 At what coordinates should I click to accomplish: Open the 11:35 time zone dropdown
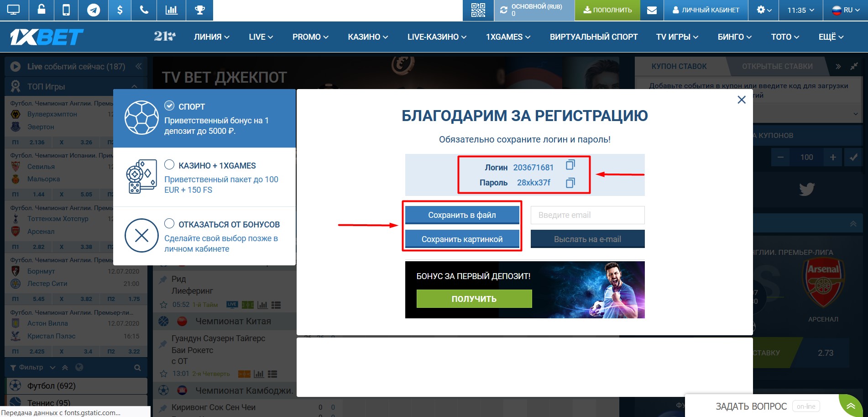pyautogui.click(x=800, y=10)
